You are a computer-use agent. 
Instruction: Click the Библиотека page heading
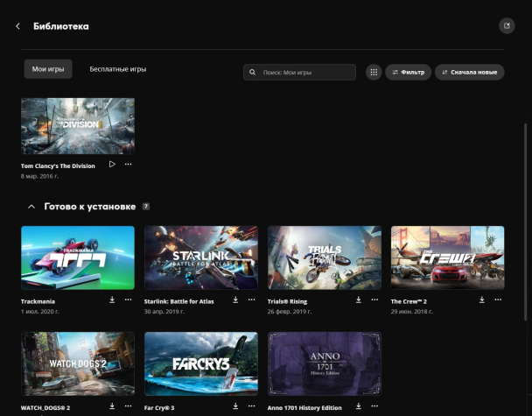61,26
